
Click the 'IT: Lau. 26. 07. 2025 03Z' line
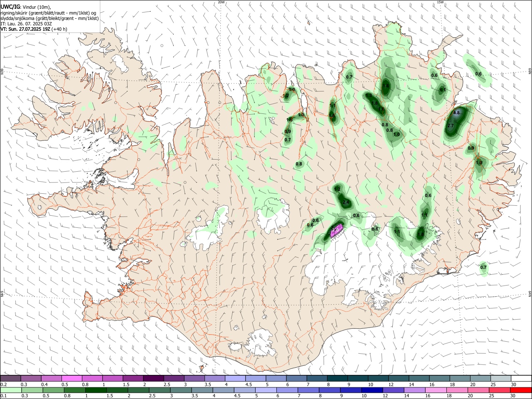click(26, 24)
